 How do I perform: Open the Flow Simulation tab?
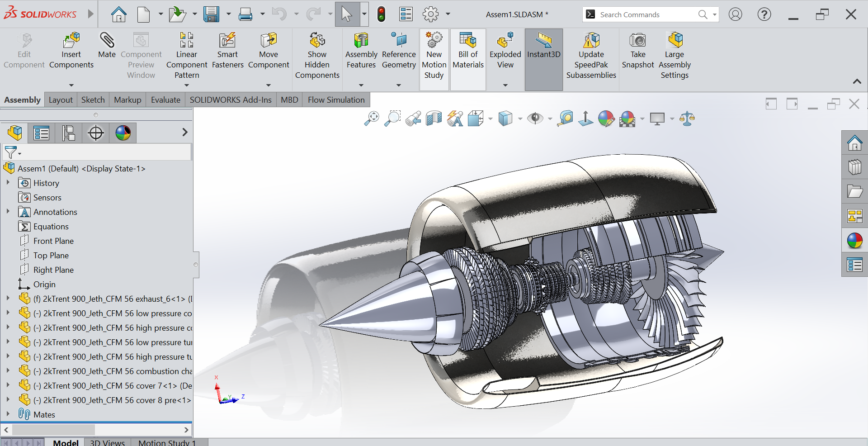click(x=336, y=100)
